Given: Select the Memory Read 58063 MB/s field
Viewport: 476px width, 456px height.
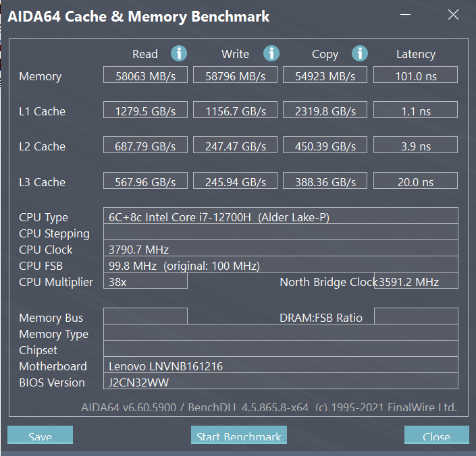Looking at the screenshot, I should tap(145, 76).
